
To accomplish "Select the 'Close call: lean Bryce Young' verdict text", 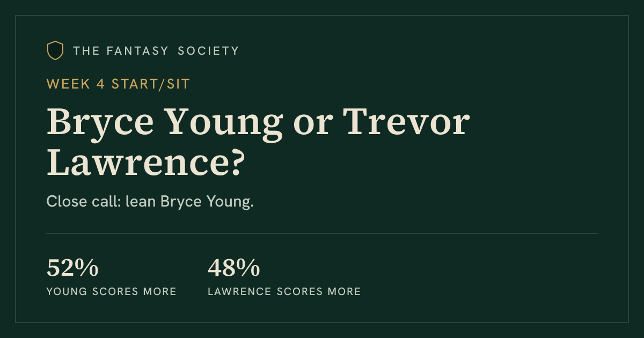I will click(150, 202).
